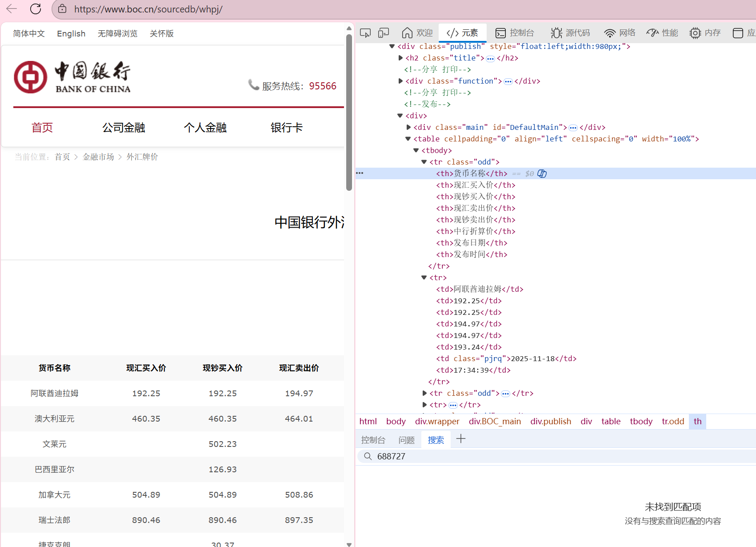Click the search box containing 688727
Screen dimensions: 756x547
tap(557, 456)
